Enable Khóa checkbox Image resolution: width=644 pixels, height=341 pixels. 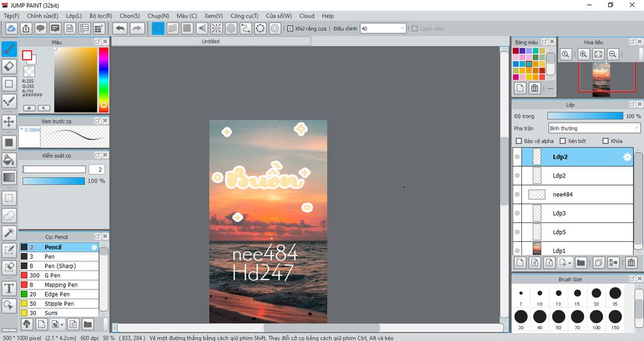click(606, 141)
